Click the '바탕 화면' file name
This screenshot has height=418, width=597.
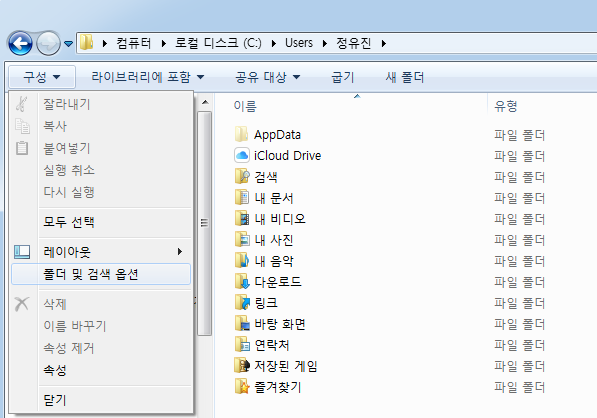coord(280,324)
